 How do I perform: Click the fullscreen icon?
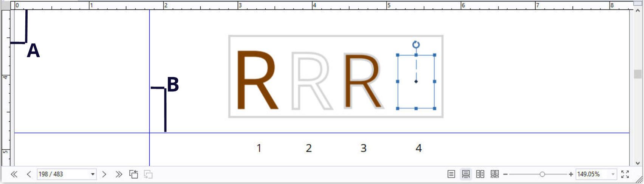click(625, 174)
